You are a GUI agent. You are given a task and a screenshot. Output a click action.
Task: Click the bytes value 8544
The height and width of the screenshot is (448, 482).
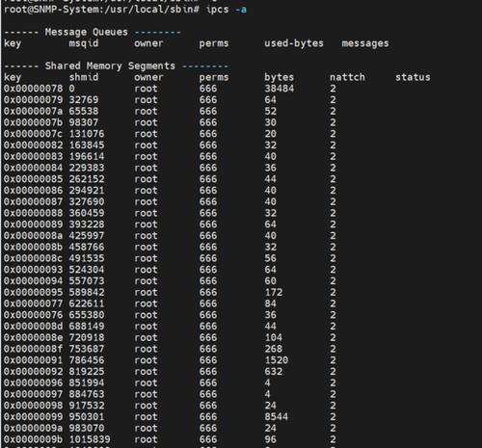click(x=276, y=417)
